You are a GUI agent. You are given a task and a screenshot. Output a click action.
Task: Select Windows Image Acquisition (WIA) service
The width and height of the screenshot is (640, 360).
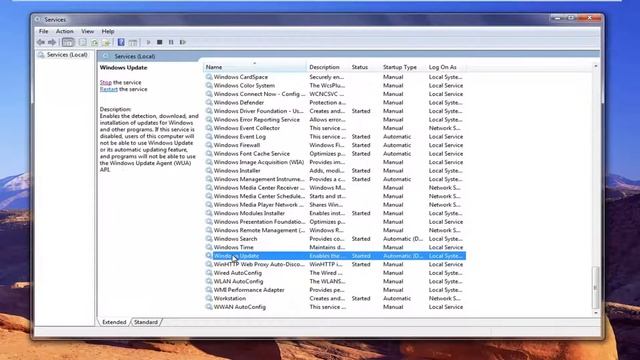pos(335,162)
